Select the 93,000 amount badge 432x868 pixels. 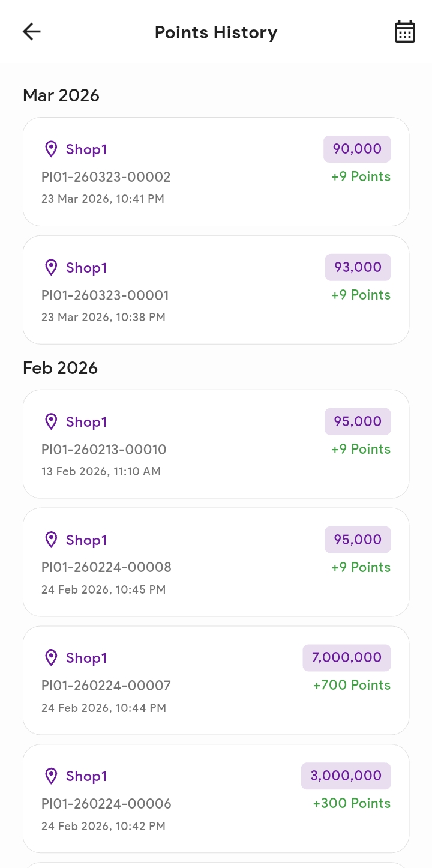pyautogui.click(x=358, y=267)
